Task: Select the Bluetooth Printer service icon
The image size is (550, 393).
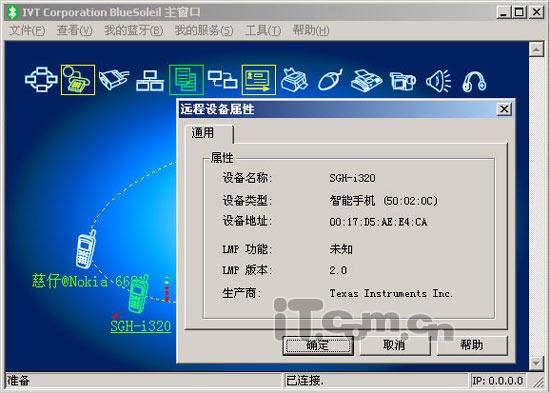Action: pos(295,80)
